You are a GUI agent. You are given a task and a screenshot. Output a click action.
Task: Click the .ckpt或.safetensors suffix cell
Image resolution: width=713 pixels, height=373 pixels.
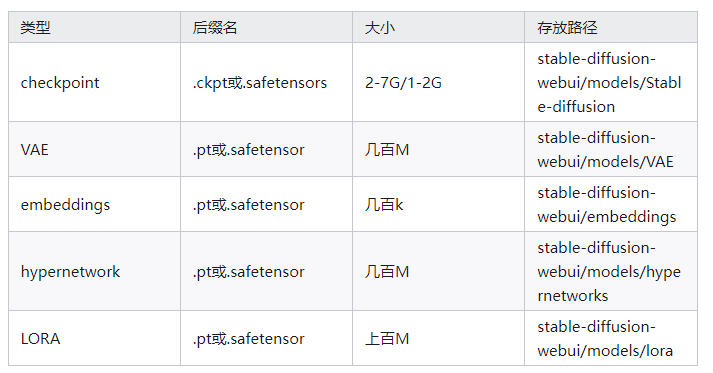pos(266,82)
